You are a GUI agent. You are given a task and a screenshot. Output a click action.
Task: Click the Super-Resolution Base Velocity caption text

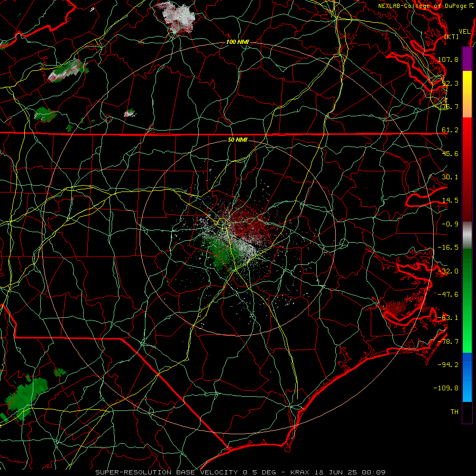(241, 472)
